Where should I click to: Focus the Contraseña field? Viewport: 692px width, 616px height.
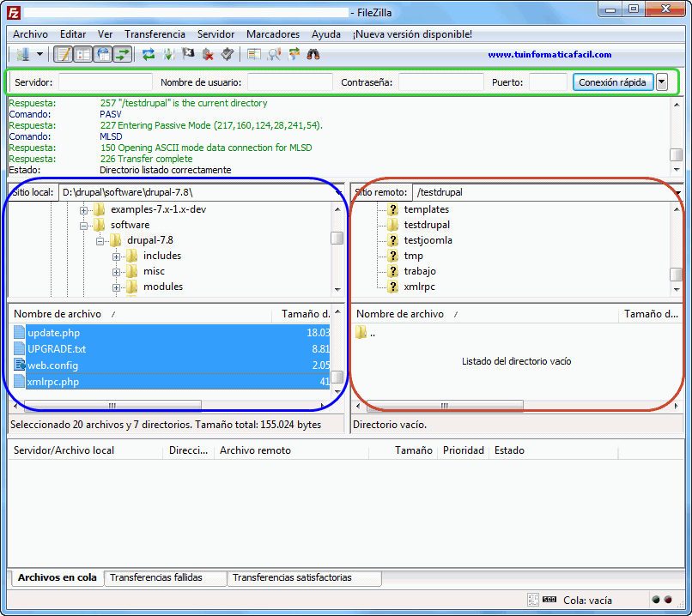click(x=441, y=82)
